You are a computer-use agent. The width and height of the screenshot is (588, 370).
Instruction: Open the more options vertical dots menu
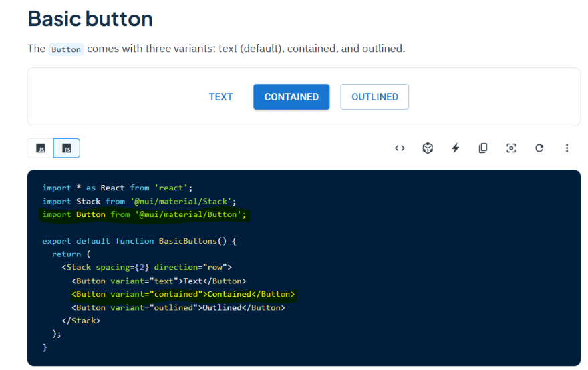(567, 148)
